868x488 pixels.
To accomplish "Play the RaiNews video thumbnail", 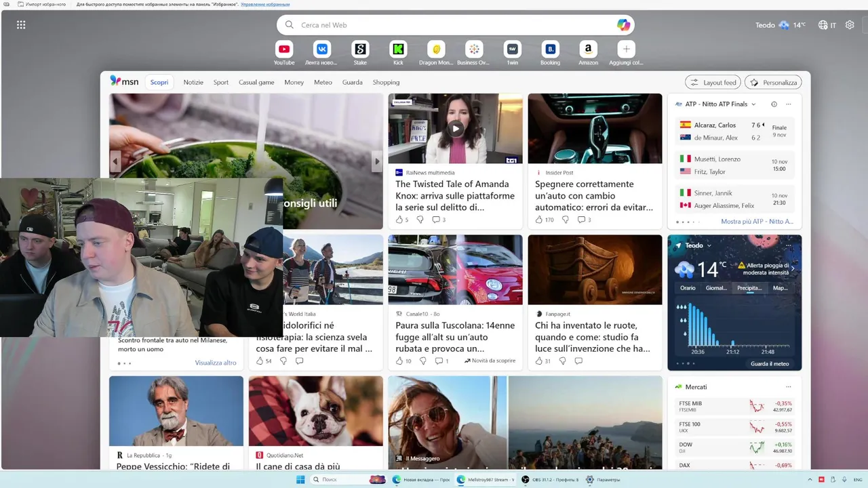I will click(x=455, y=128).
